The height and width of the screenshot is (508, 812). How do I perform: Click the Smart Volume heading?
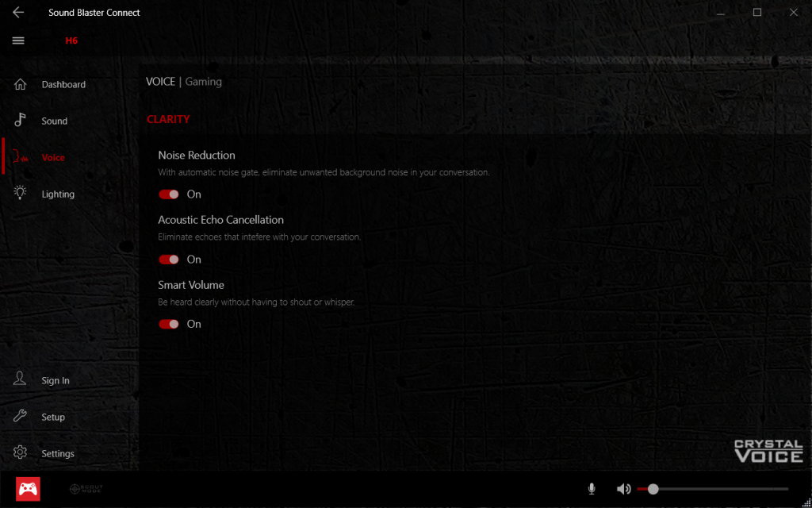(x=191, y=285)
